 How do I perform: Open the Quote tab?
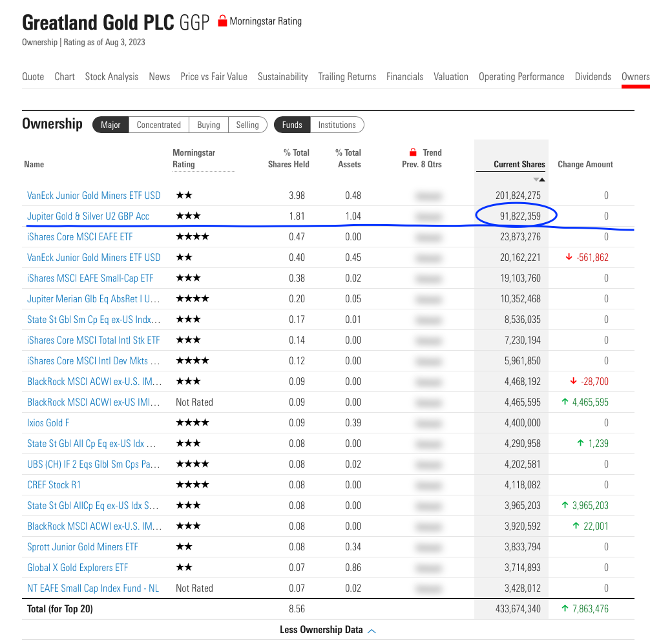[x=33, y=77]
